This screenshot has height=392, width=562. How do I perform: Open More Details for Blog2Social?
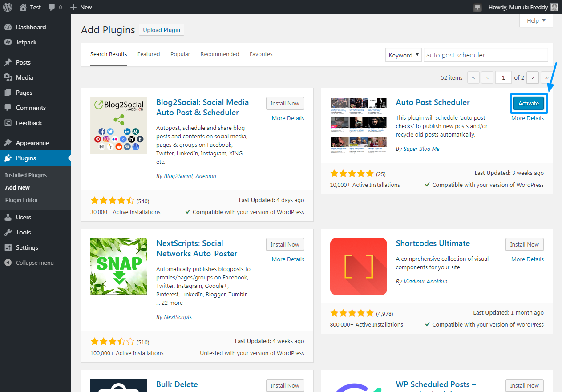[288, 118]
